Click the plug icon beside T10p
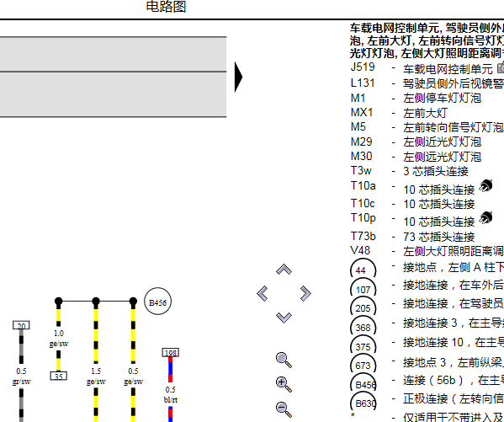The image size is (504, 422). point(485,218)
